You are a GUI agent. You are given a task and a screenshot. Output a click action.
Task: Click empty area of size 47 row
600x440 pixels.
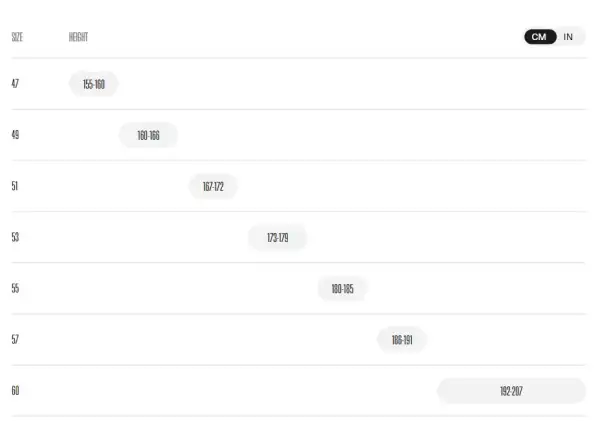[x=344, y=84]
